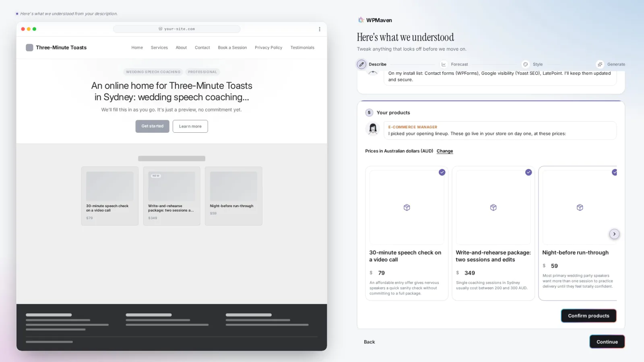Screen dimensions: 644x362
Task: Click the Write-and-rehearse package product title
Action: click(493, 256)
